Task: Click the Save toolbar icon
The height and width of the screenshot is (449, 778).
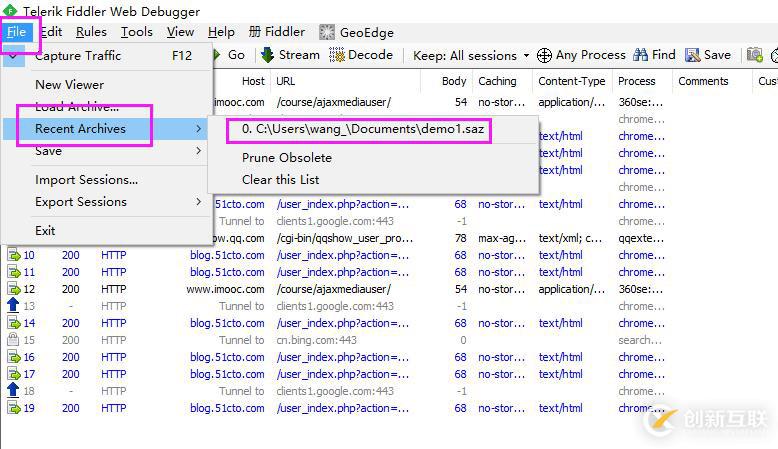Action: [x=693, y=55]
